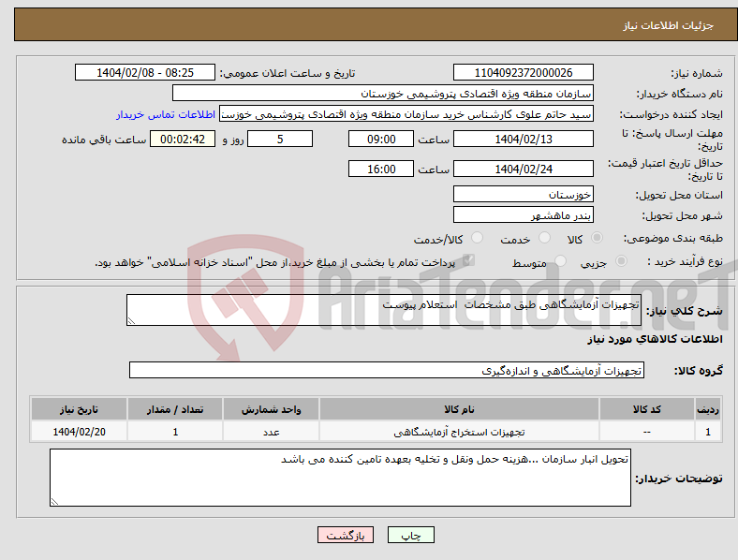Click the label تاریخ و ساعت اعلان عمومی
738x560 pixels.
(288, 73)
